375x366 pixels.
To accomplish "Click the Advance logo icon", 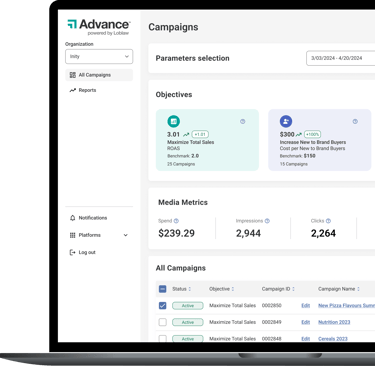I will (72, 24).
